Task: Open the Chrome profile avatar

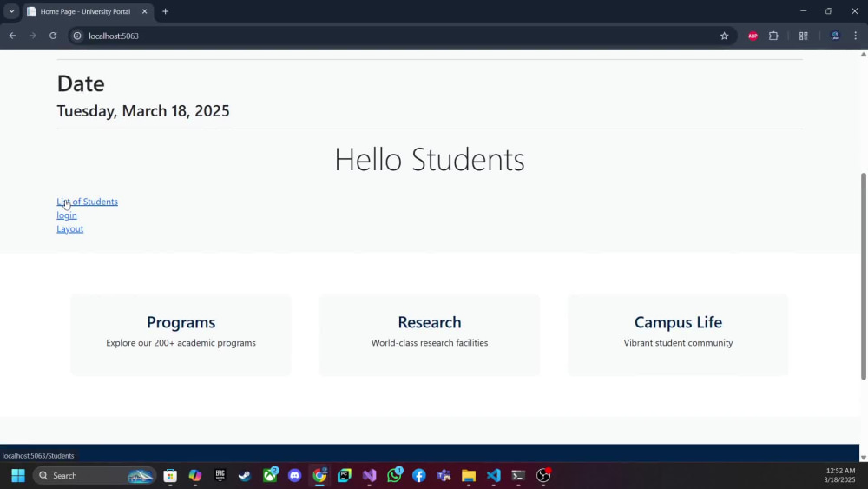Action: [835, 36]
